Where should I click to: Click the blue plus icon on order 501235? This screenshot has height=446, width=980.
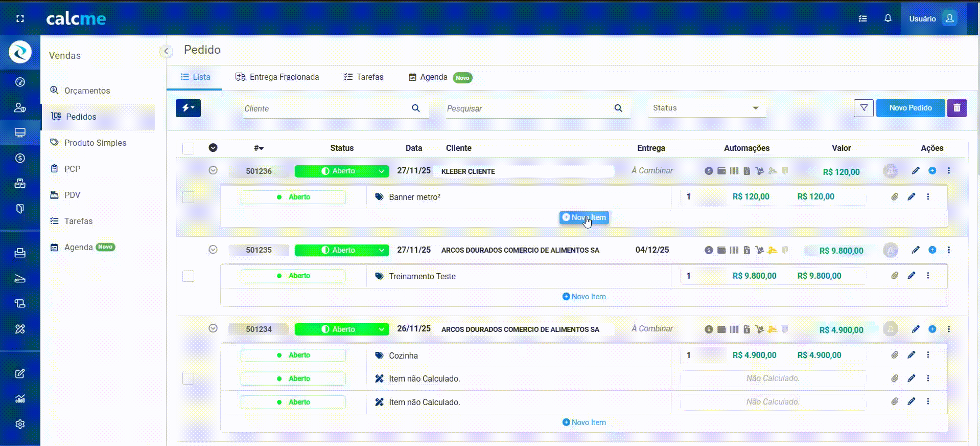click(x=932, y=250)
